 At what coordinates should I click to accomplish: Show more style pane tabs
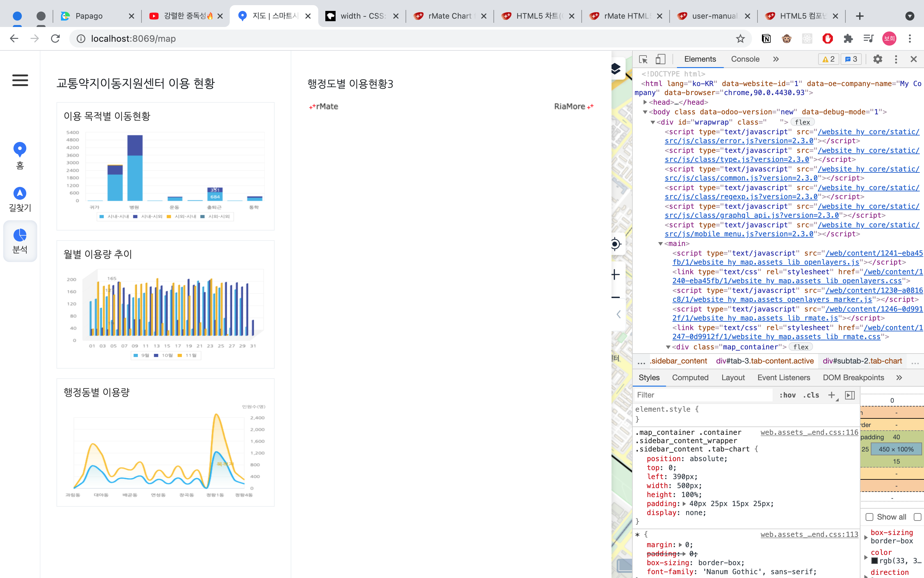click(899, 378)
